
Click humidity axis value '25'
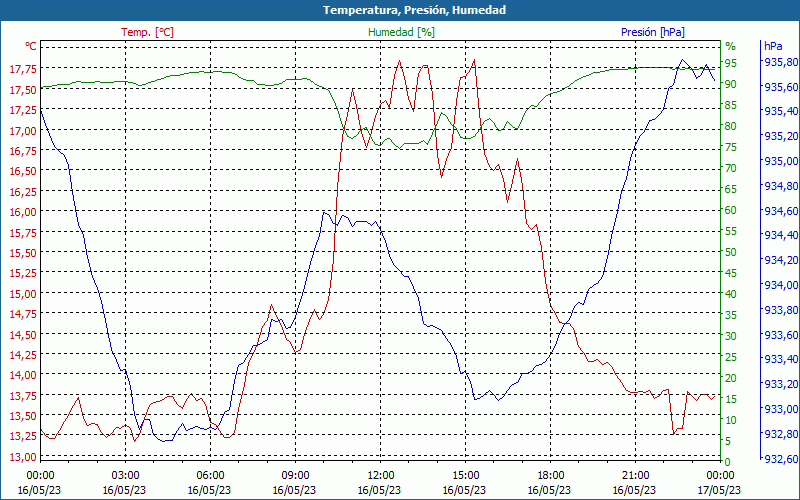pos(731,357)
